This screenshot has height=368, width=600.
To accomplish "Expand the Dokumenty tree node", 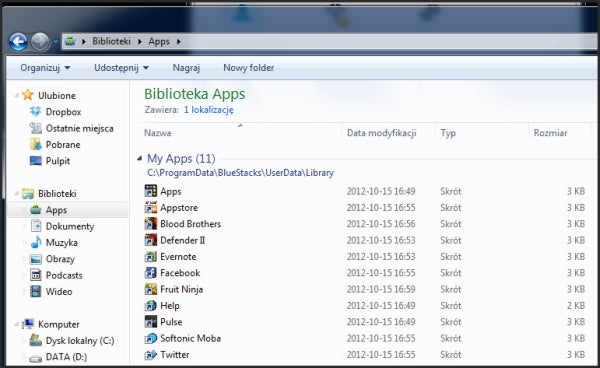I will 24,226.
